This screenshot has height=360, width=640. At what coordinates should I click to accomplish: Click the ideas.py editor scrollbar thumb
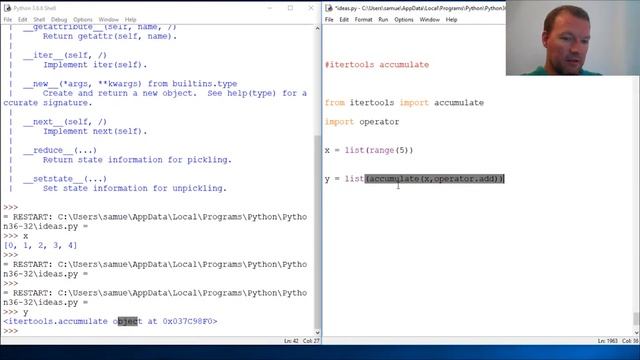(636, 319)
